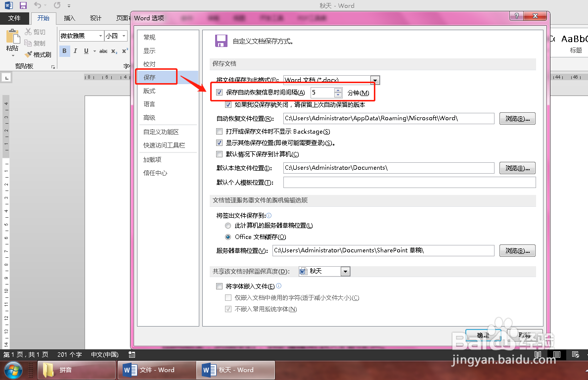The width and height of the screenshot is (588, 380).
Task: Click the dialog Help question mark button
Action: point(517,16)
